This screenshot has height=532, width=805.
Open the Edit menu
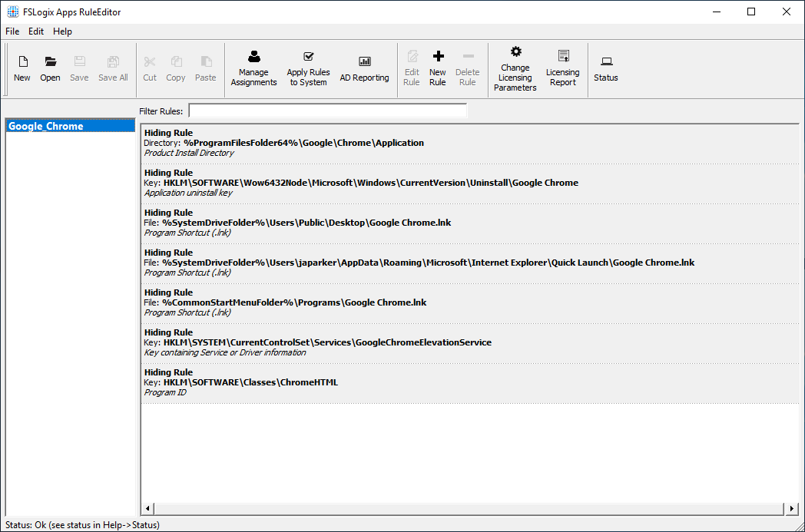point(36,31)
